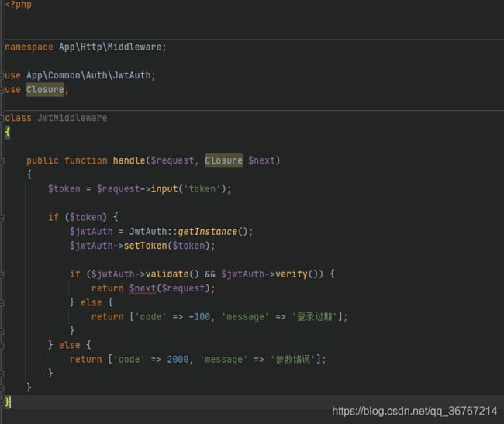Click the JwtMiddleware class name
The height and width of the screenshot is (424, 504).
pyautogui.click(x=72, y=118)
